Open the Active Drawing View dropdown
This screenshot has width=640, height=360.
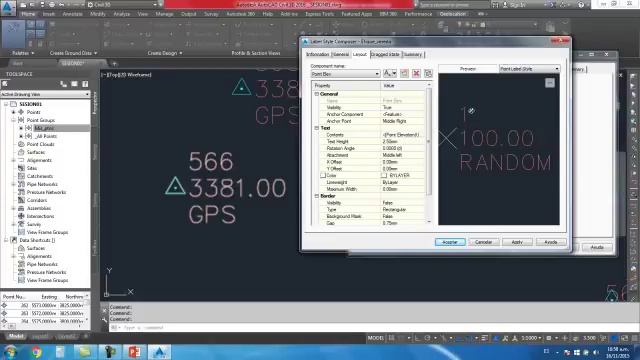pos(45,94)
